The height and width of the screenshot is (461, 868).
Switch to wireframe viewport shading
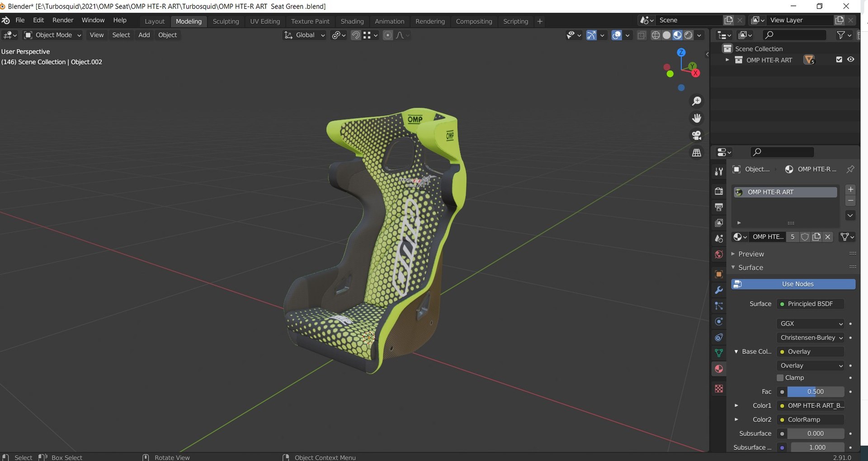tap(656, 35)
